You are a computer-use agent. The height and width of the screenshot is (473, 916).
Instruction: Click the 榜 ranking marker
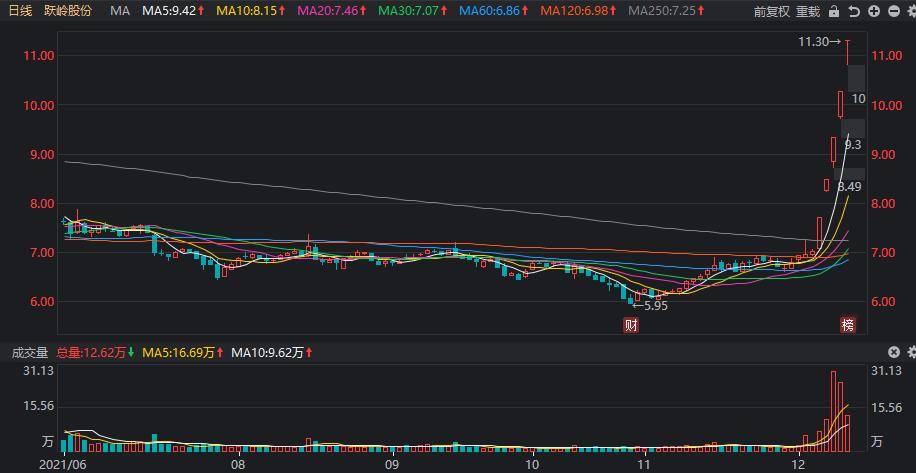(x=848, y=325)
